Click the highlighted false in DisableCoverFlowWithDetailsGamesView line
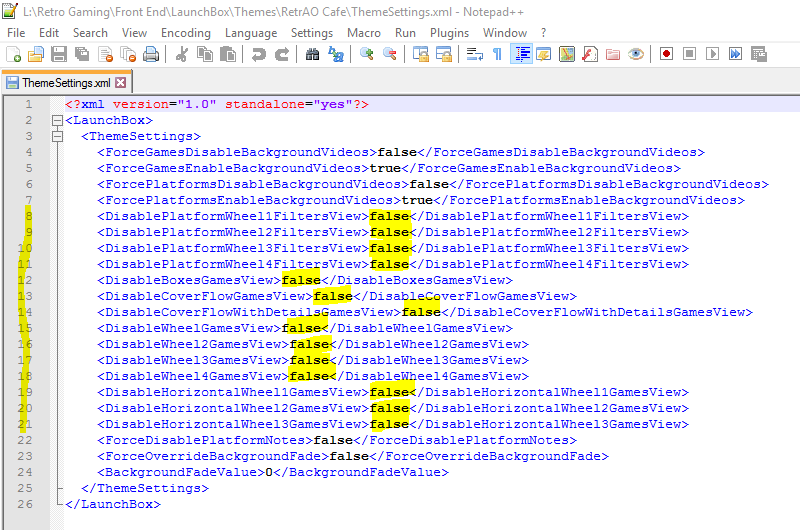Image resolution: width=800 pixels, height=530 pixels. [421, 312]
